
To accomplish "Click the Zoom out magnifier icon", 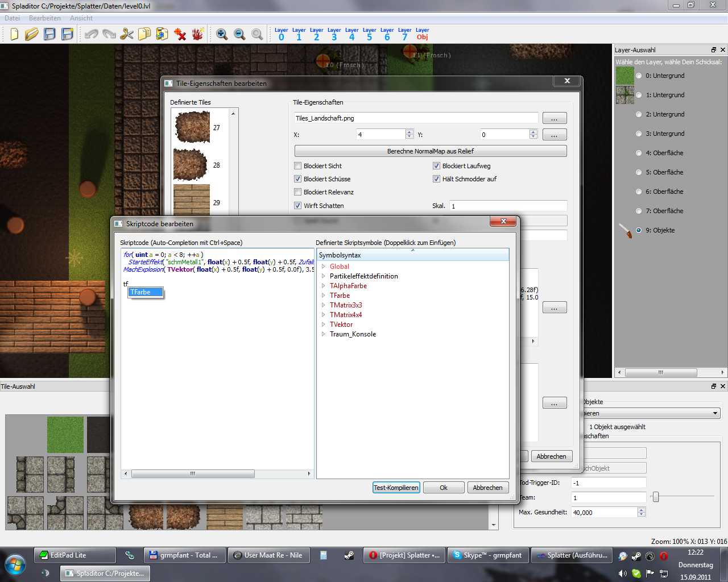I will pyautogui.click(x=239, y=34).
